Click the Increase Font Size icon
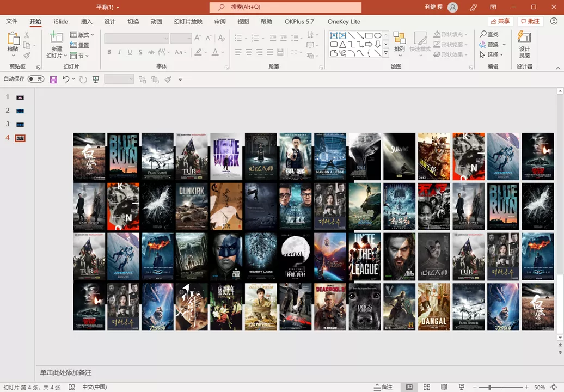 [198, 38]
